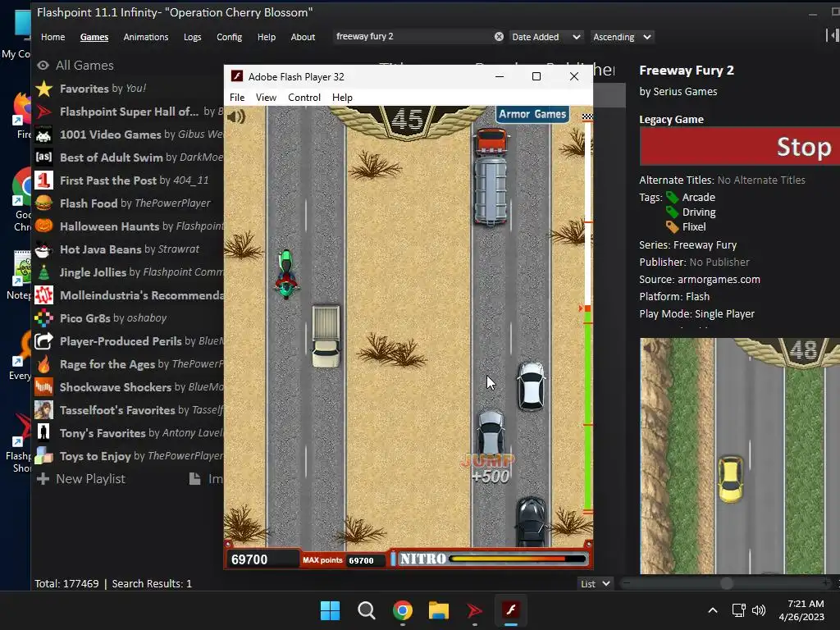Show hidden system tray icons chevron
This screenshot has height=630, width=840.
713,610
